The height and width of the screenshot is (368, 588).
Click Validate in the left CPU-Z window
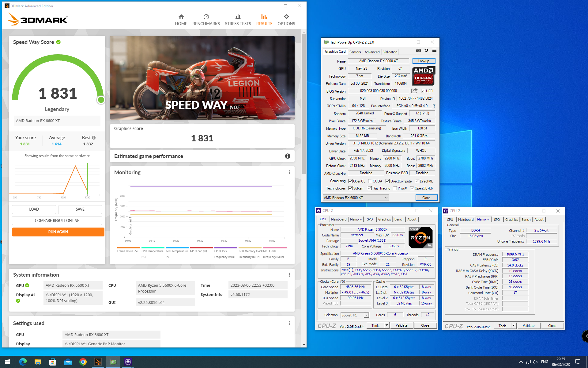(x=401, y=325)
